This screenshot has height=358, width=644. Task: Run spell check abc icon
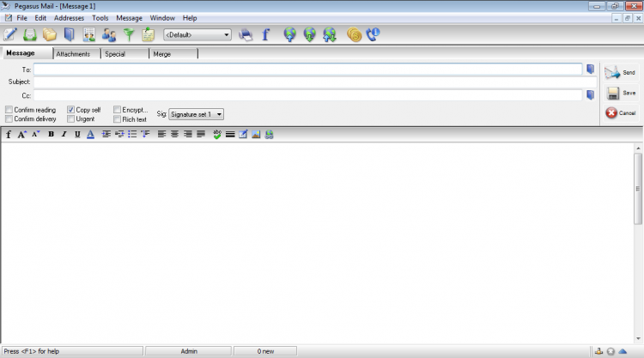217,134
